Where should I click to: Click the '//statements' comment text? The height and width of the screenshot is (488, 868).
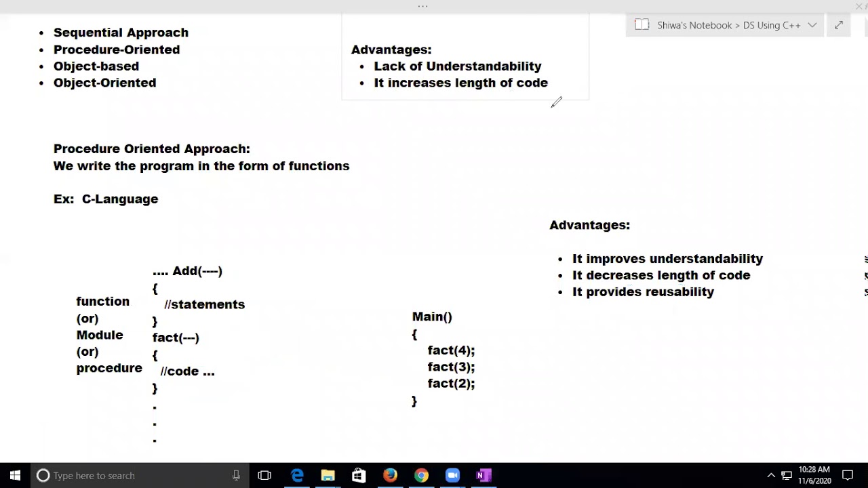(204, 304)
